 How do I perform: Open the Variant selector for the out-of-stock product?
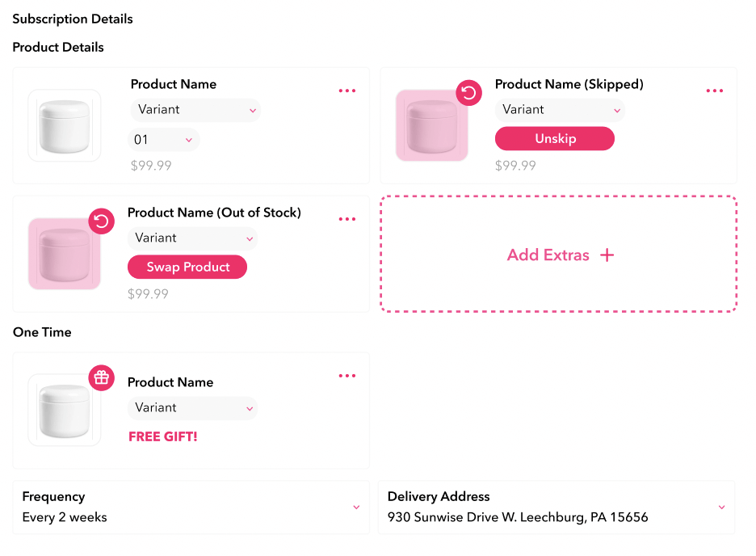tap(192, 238)
